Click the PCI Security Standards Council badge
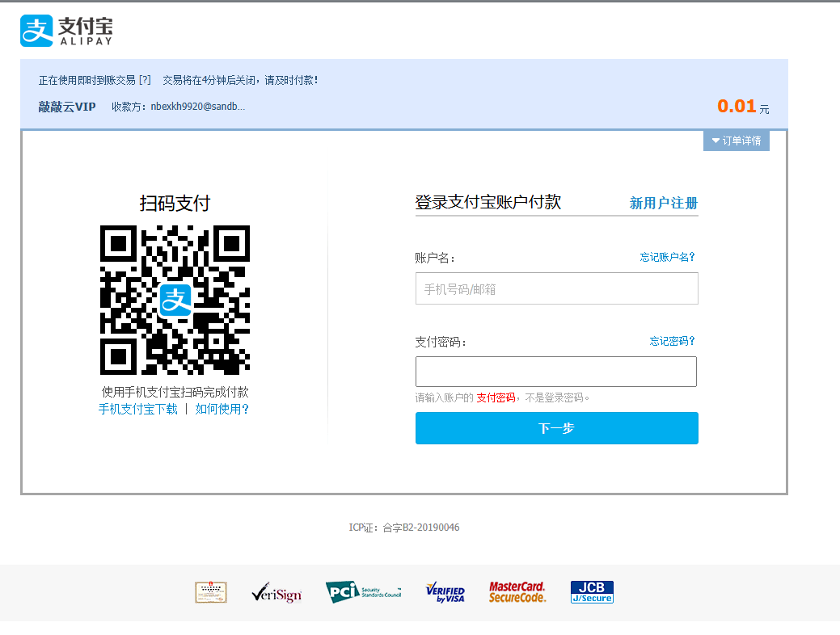 pos(363,592)
